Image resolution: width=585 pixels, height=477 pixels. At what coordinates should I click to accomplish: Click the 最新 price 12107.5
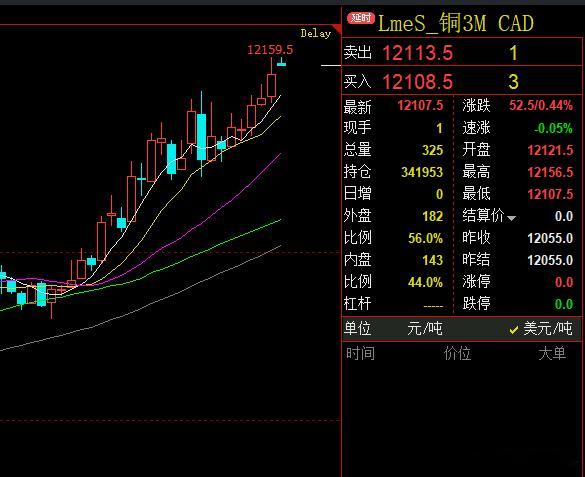pos(420,106)
